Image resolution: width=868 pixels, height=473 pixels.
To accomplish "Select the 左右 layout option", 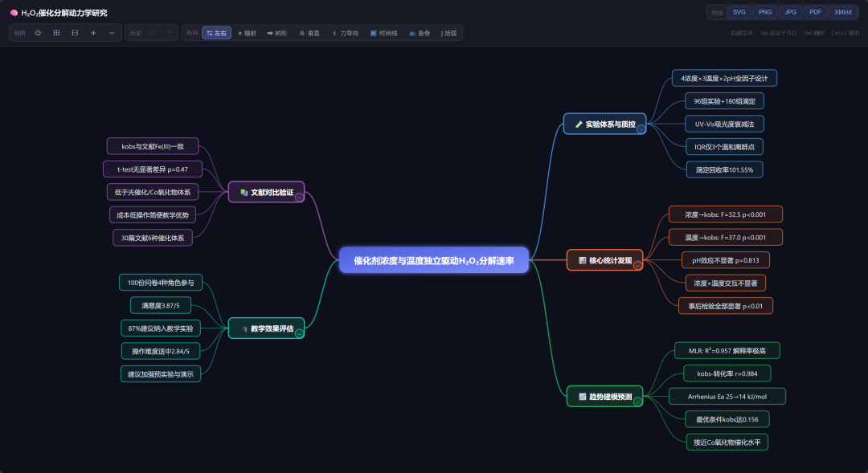I will click(x=216, y=33).
